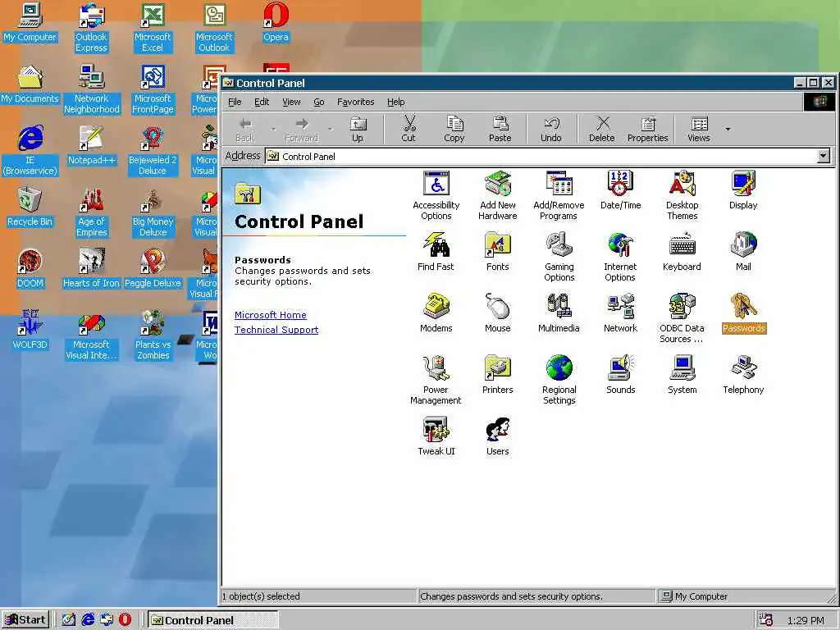Viewport: 840px width, 630px height.
Task: Open the Tweak UI applet
Action: 436,436
